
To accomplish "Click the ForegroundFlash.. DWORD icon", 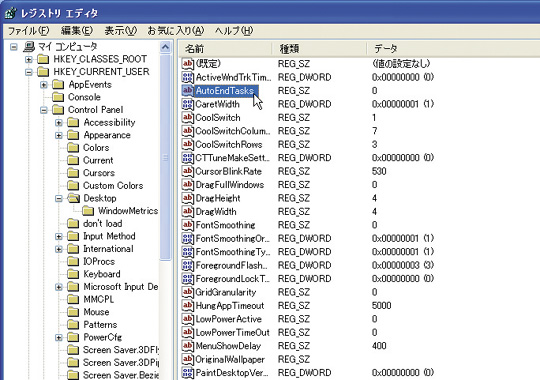I will pyautogui.click(x=187, y=265).
